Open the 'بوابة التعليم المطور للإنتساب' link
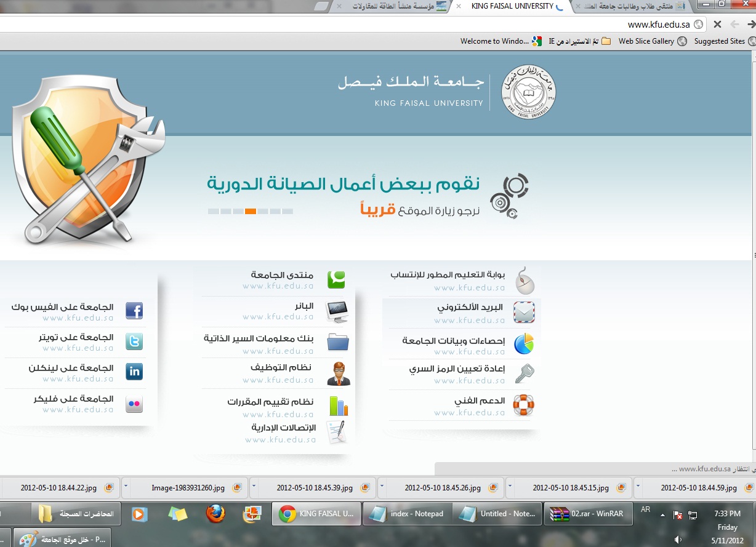 [448, 274]
